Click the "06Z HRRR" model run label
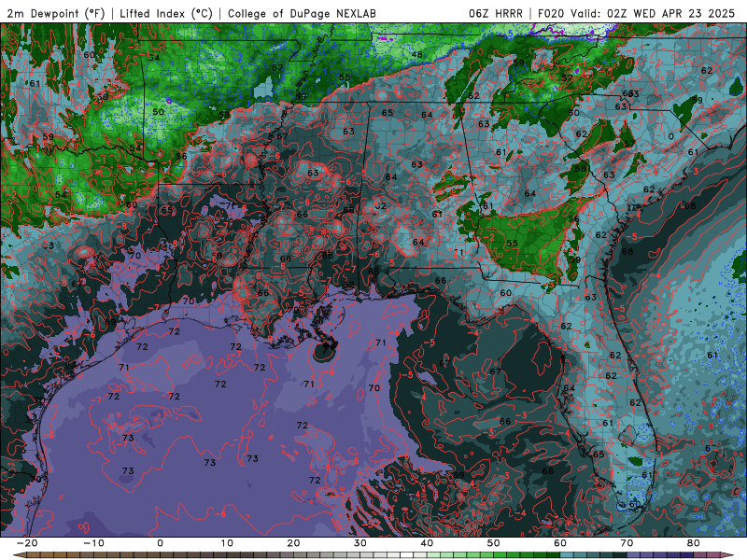The height and width of the screenshot is (560, 747). tap(496, 13)
